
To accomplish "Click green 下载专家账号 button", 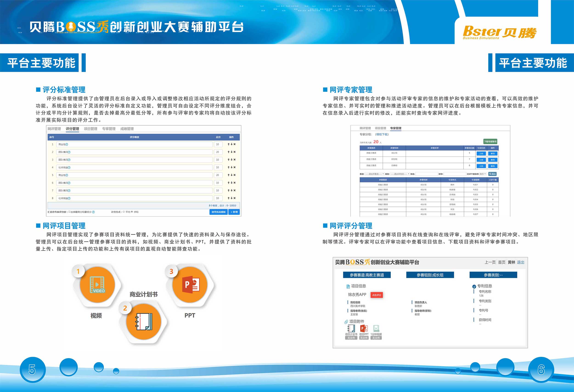I will [490, 142].
